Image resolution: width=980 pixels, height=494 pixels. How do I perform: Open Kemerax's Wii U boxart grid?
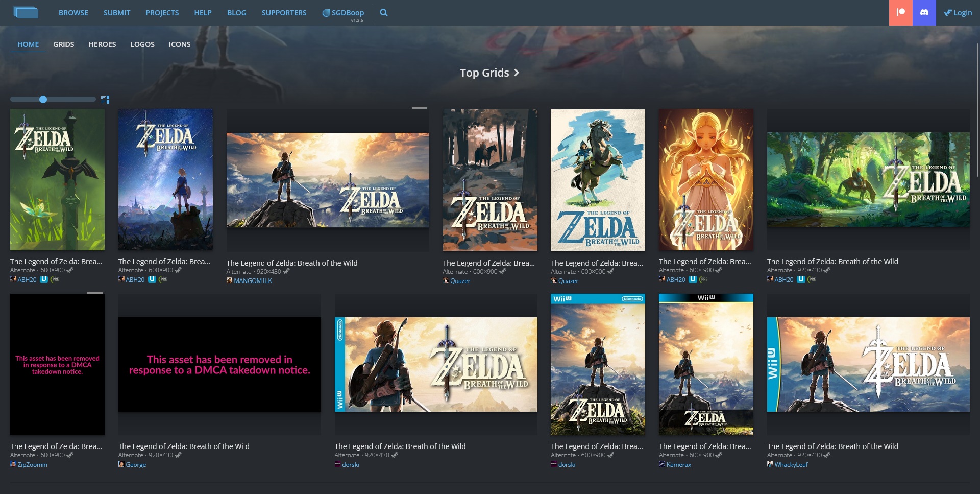706,364
